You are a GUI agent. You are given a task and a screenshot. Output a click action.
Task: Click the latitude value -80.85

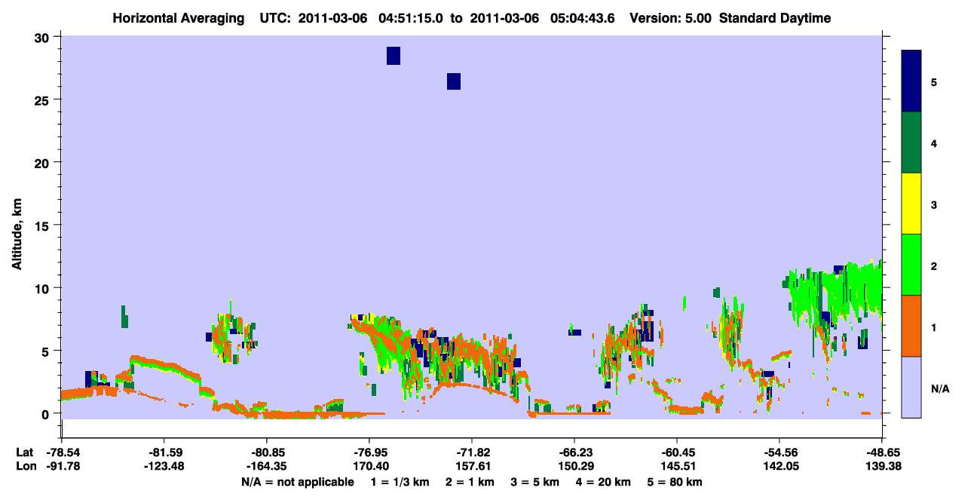[x=266, y=452]
